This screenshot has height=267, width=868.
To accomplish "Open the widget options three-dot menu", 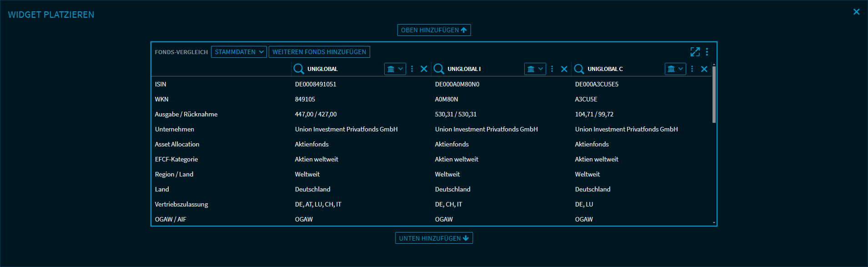I will [x=707, y=52].
